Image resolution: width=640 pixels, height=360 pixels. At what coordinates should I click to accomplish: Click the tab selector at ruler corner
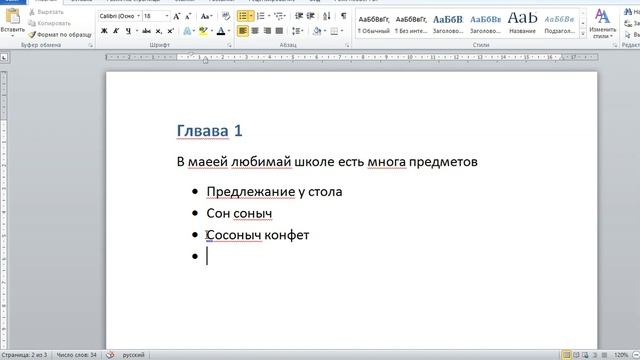pyautogui.click(x=4, y=58)
